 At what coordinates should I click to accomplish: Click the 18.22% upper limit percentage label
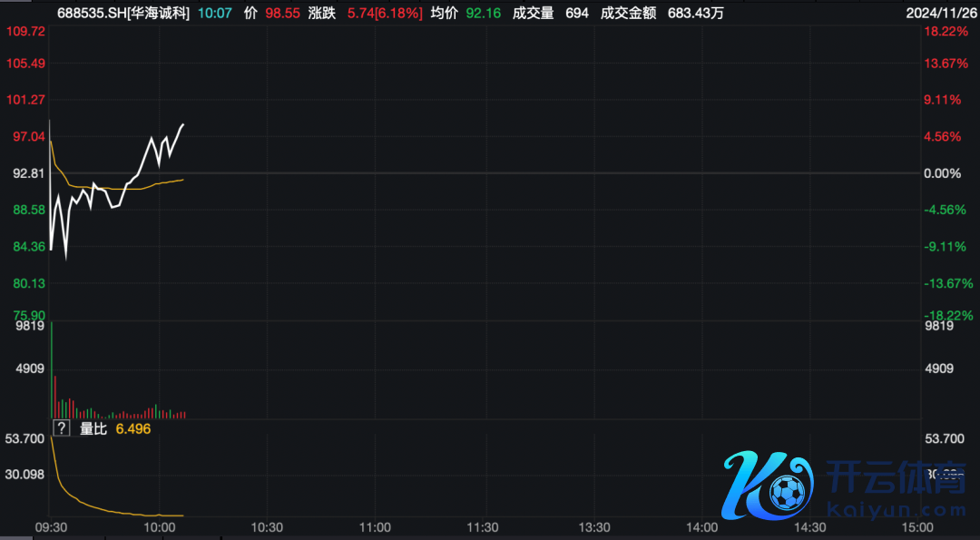(x=941, y=31)
